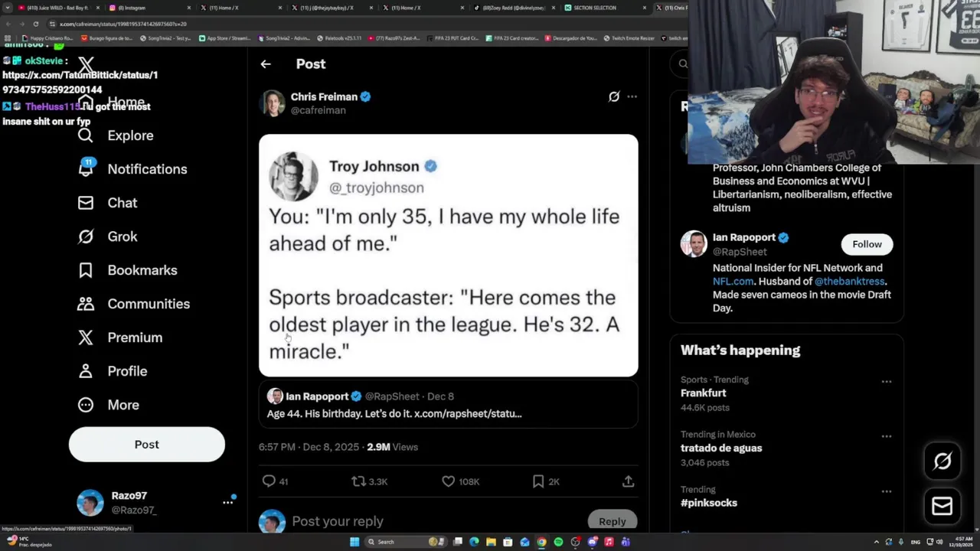Open the Happy Cristiano bookmark
This screenshot has height=551, width=980.
47,38
